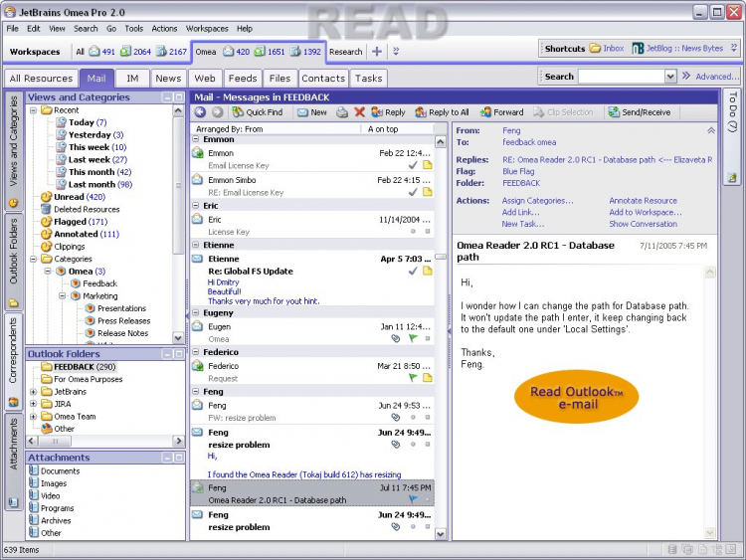Open the Tools menu
Image resolution: width=746 pixels, height=560 pixels.
[133, 29]
